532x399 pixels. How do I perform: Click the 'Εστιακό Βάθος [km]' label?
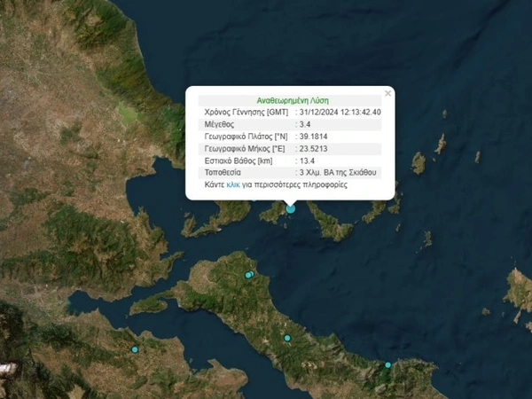point(237,162)
